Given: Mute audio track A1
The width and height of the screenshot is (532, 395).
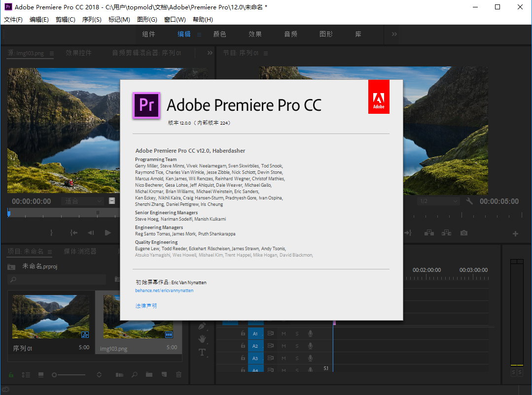Looking at the screenshot, I should coord(284,333).
